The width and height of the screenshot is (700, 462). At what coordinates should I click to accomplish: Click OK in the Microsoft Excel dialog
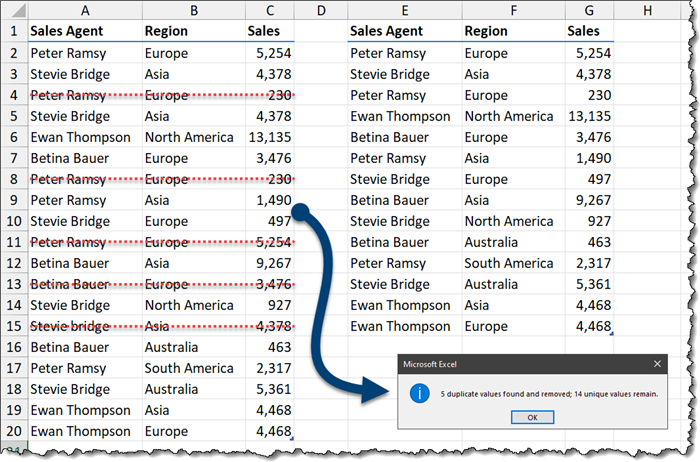pos(532,416)
